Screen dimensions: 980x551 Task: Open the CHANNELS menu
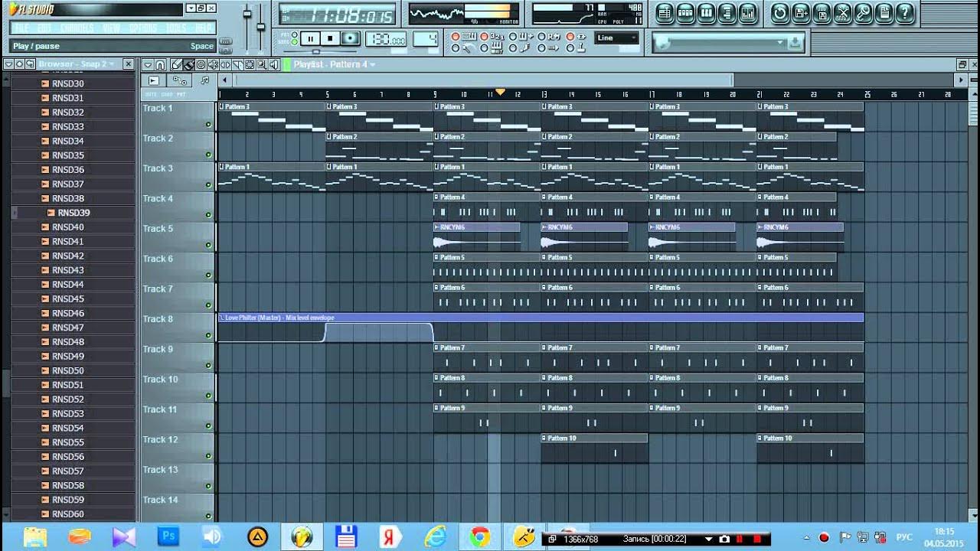[77, 28]
